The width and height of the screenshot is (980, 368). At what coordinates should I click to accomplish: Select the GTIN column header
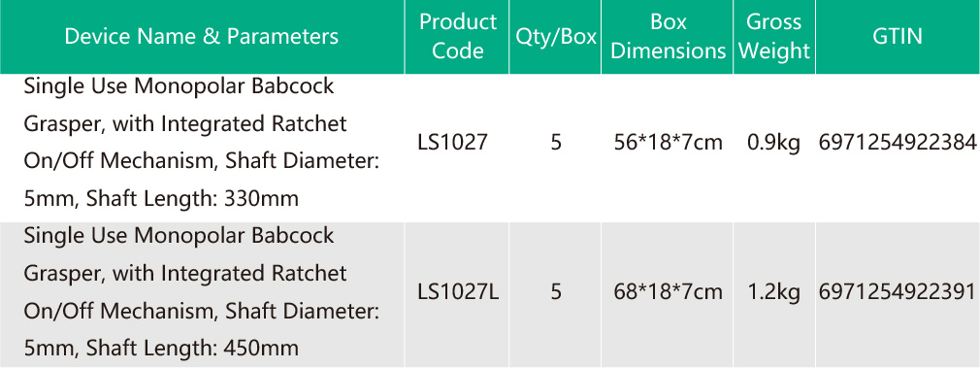tap(897, 36)
